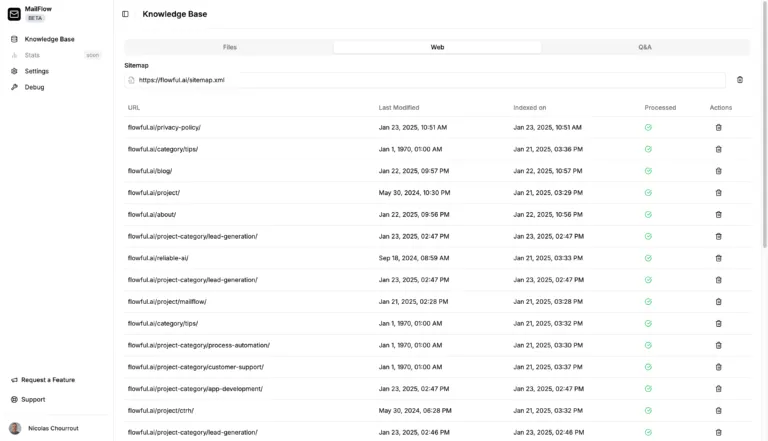Click 'Sep 18, 2024, 08:59 AM' cell
Image resolution: width=768 pixels, height=441 pixels.
point(413,258)
